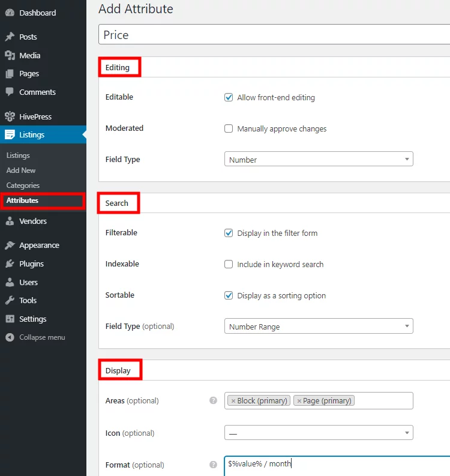Open the Icon selection dropdown
The width and height of the screenshot is (450, 476).
319,433
